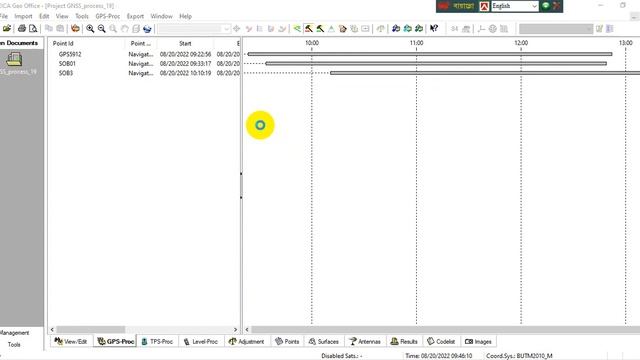This screenshot has width=640, height=360.
Task: Click the SOB01 observation bar in timeline
Action: [x=436, y=63]
